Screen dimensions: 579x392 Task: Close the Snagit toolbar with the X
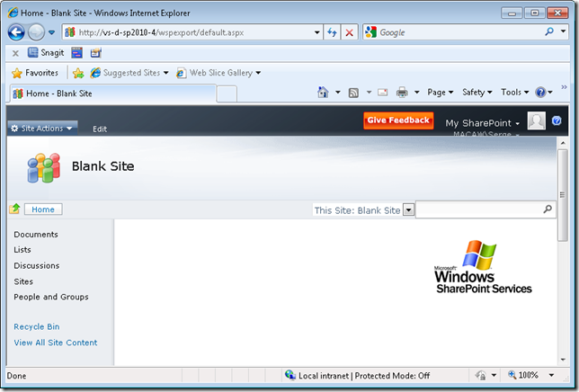15,53
